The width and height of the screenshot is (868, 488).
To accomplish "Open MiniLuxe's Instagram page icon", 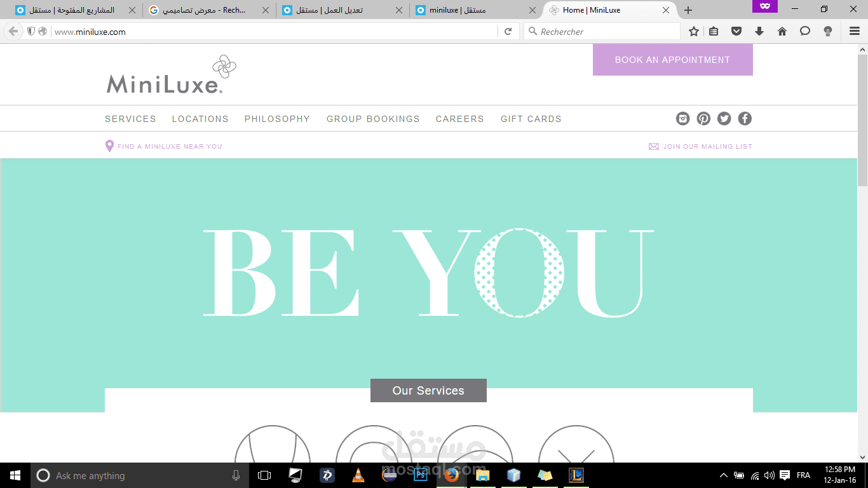I will pos(682,118).
